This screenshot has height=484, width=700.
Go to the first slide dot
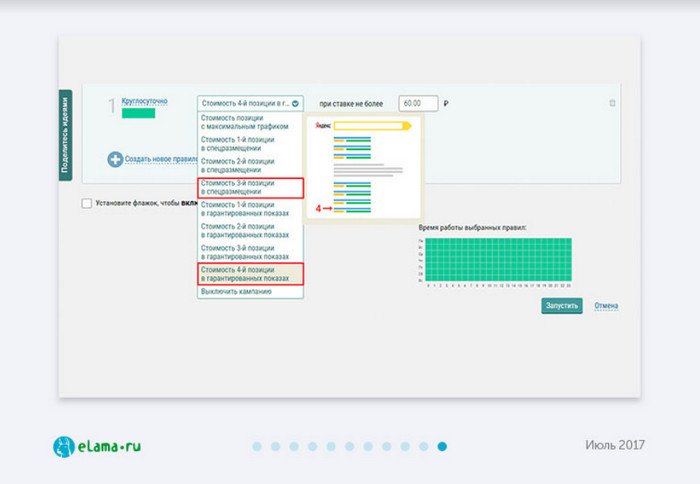[x=257, y=446]
